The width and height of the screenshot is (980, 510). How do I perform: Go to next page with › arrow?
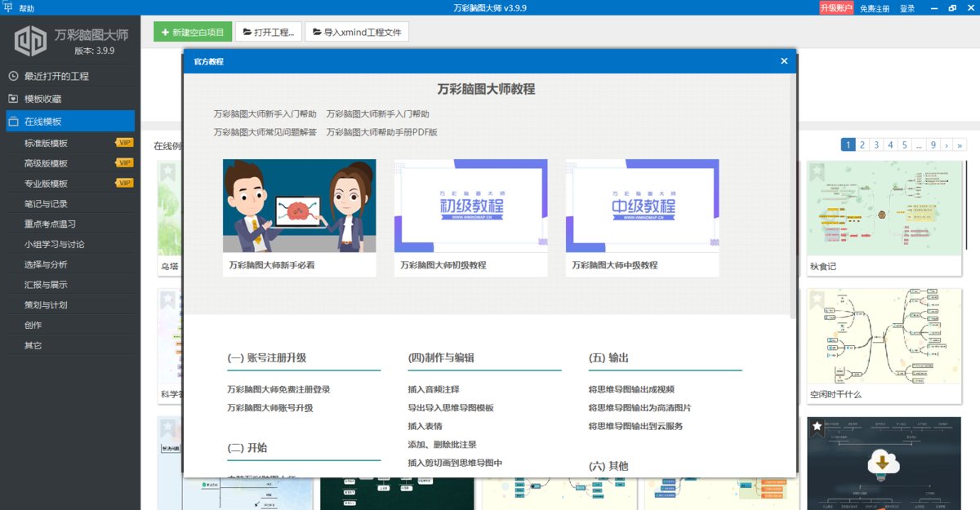point(946,144)
